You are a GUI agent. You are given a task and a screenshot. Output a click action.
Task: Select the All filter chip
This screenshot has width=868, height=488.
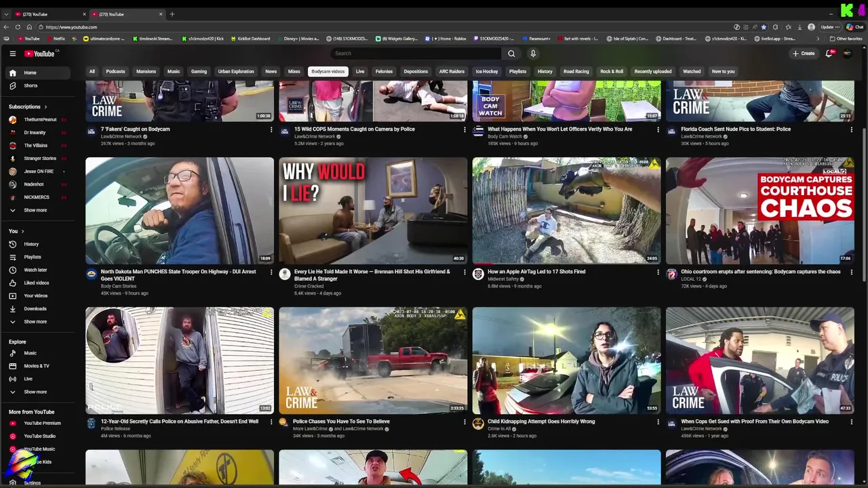tap(92, 71)
